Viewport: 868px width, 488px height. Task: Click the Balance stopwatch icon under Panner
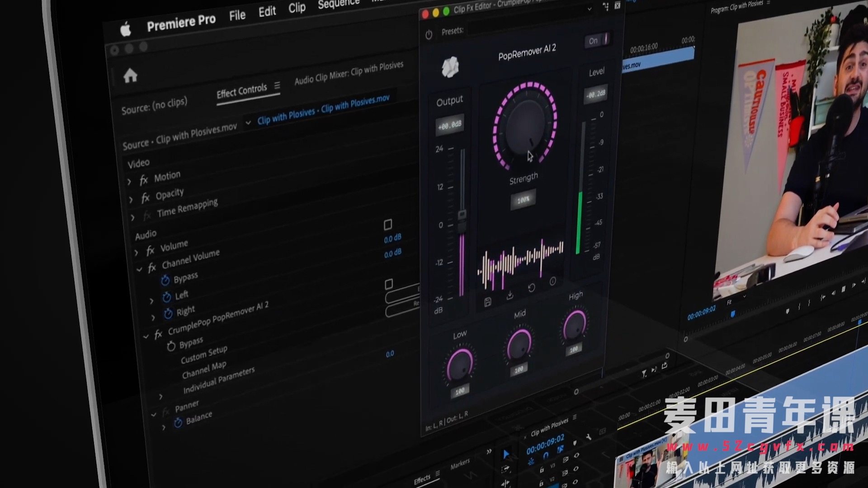tap(178, 422)
